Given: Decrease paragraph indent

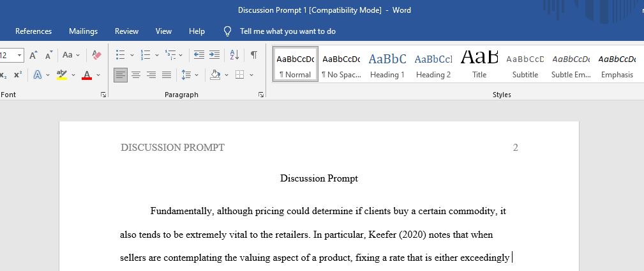Looking at the screenshot, I should (x=199, y=55).
